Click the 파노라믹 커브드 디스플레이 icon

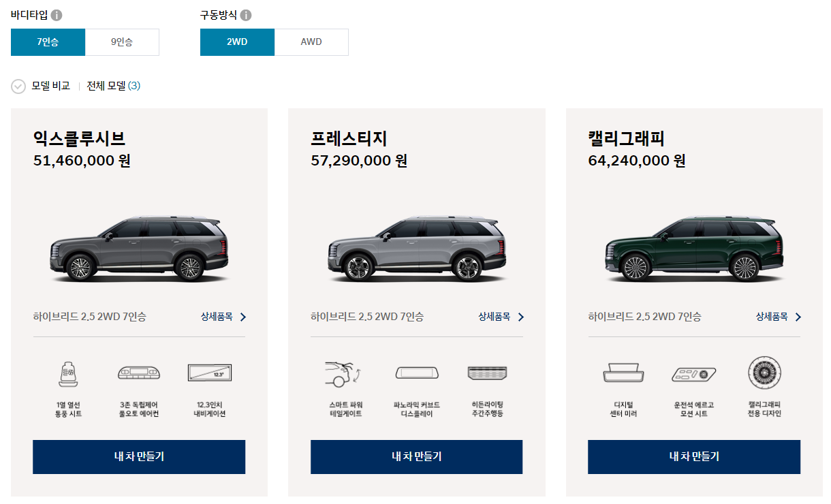tap(416, 373)
